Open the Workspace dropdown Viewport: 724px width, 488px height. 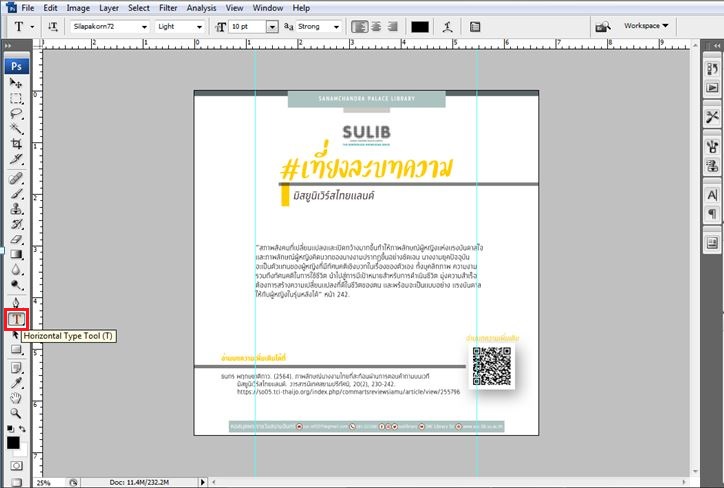[646, 26]
